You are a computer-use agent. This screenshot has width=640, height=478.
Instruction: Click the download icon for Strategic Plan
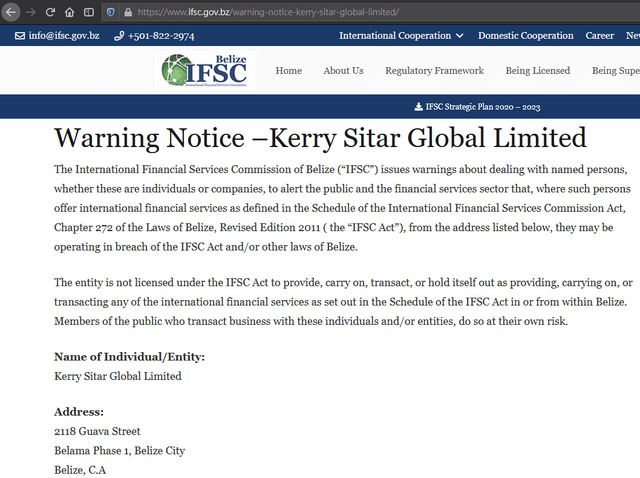pos(418,107)
